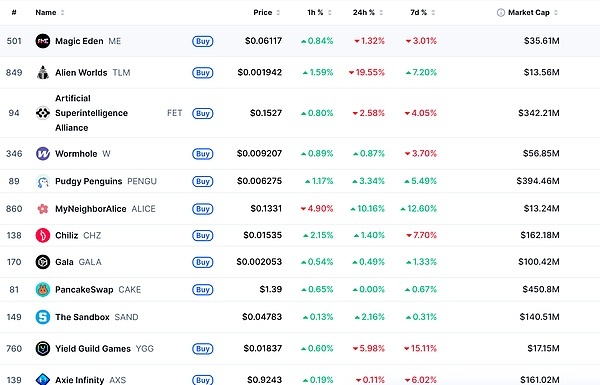Open the Market Cap info icon

(x=501, y=13)
